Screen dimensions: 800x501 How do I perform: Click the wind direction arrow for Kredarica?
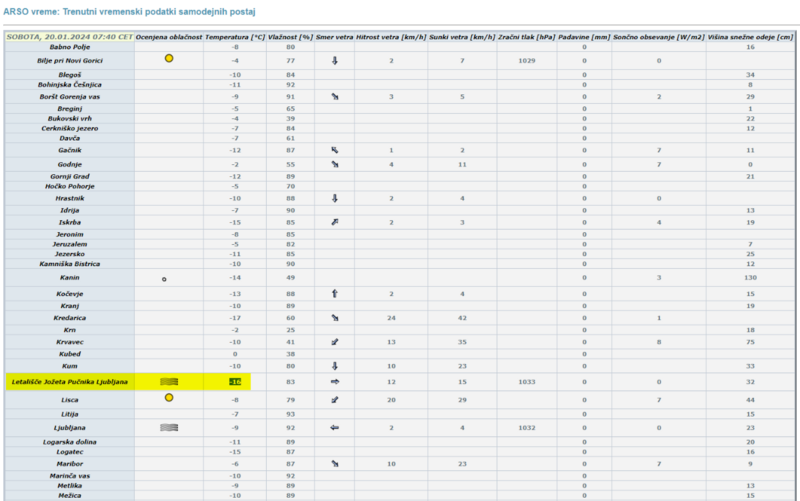[335, 318]
